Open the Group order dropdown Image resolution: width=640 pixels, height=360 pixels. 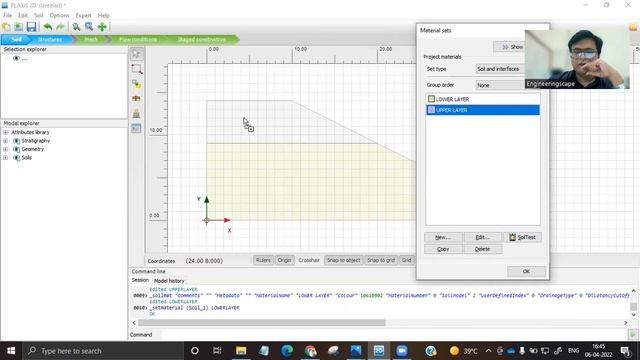tap(500, 85)
